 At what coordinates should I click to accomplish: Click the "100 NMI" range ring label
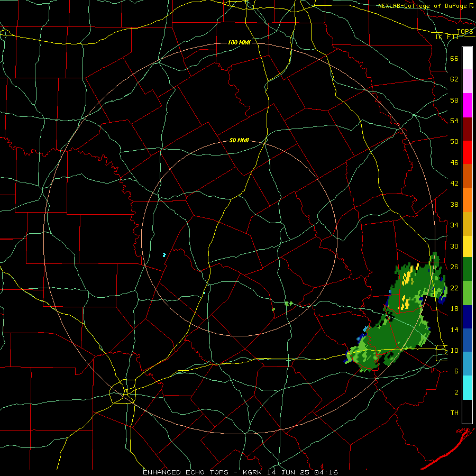pyautogui.click(x=239, y=42)
